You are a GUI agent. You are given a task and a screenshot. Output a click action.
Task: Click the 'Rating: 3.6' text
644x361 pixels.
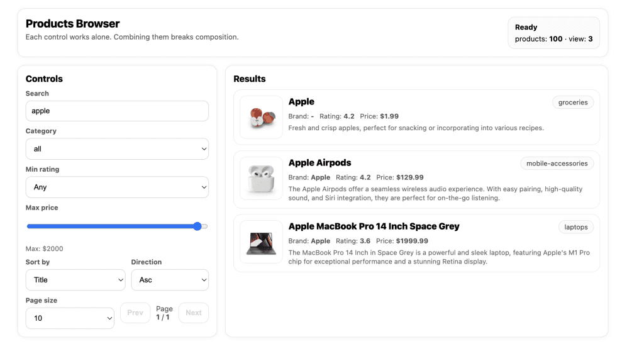(353, 242)
